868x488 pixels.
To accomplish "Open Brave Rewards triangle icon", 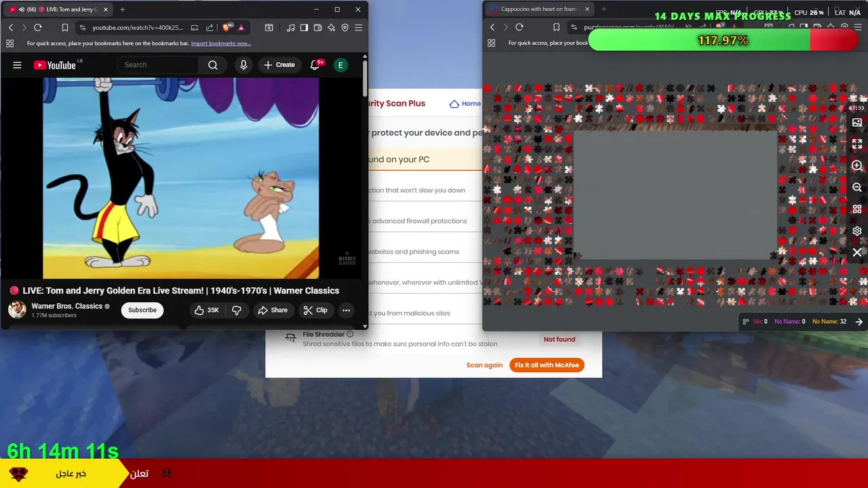I will tap(241, 28).
